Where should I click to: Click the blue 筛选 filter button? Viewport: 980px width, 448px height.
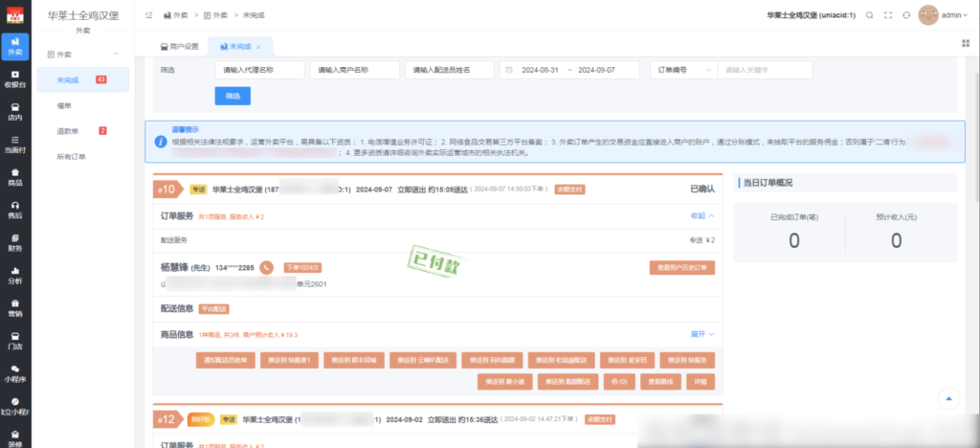pyautogui.click(x=233, y=97)
